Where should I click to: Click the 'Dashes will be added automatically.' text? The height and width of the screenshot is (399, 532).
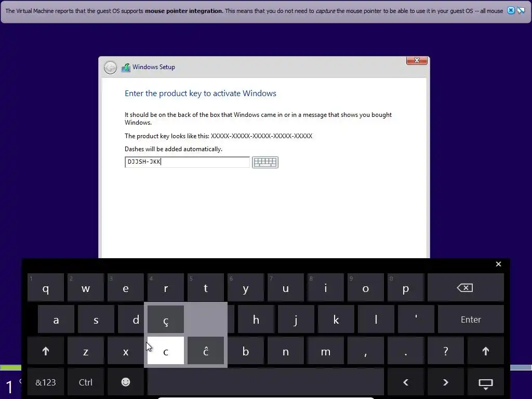pos(174,149)
